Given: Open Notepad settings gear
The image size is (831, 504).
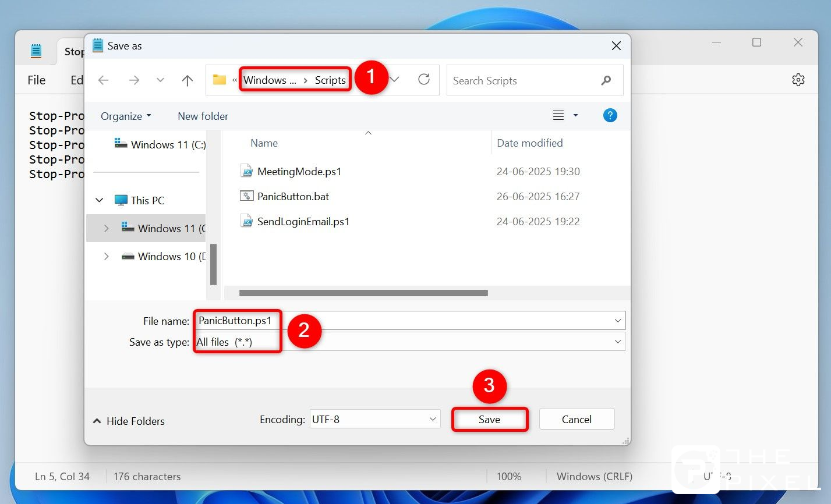Looking at the screenshot, I should 798,80.
